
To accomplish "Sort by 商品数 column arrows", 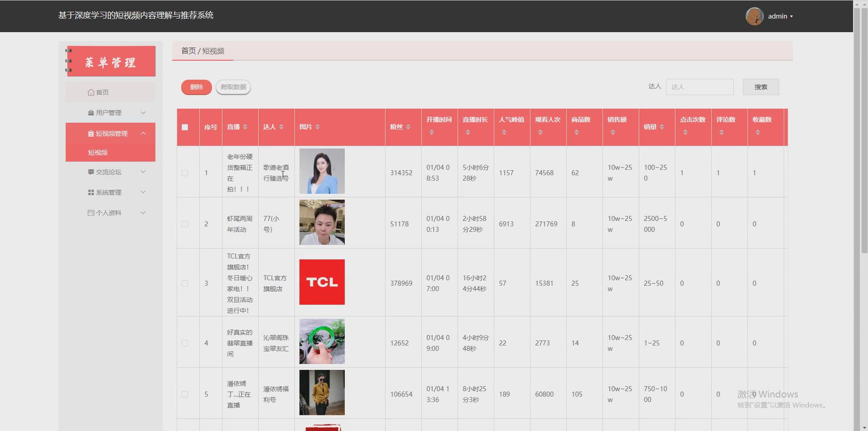I will pos(577,133).
